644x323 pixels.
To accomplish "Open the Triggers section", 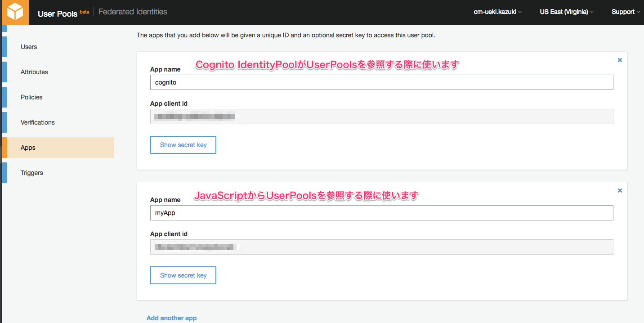I will point(31,172).
